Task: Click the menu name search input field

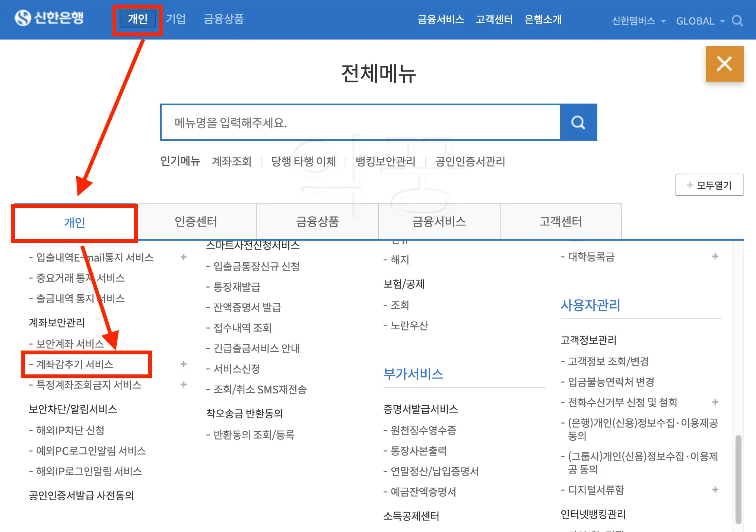Action: (x=360, y=123)
